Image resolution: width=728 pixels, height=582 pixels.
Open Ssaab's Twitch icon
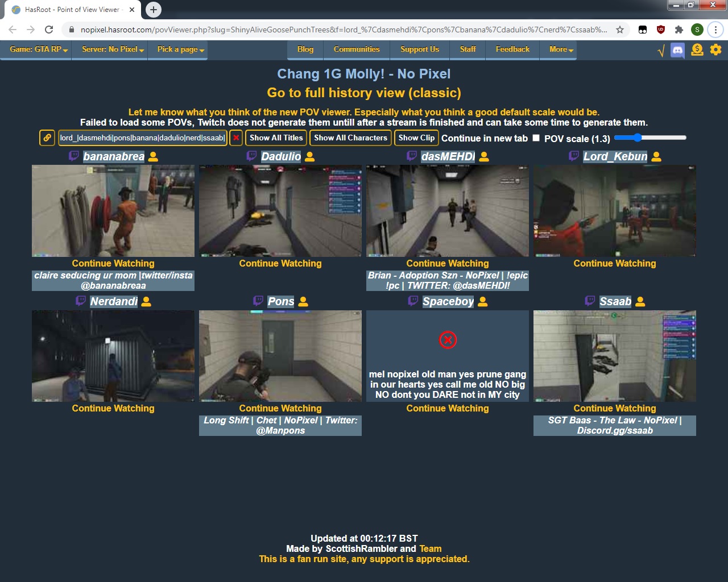(590, 301)
